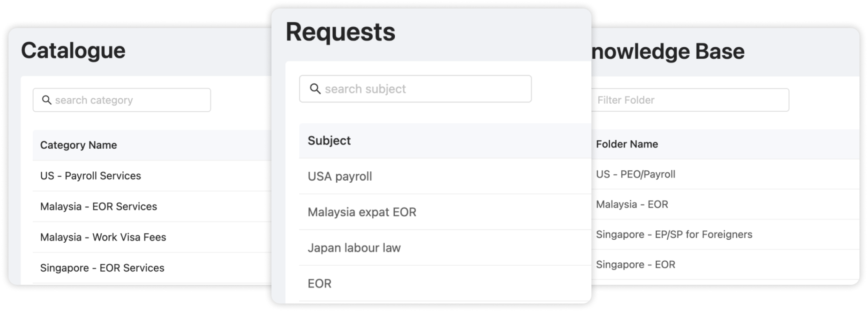
Task: Click the Filter Folder input field
Action: (x=689, y=100)
